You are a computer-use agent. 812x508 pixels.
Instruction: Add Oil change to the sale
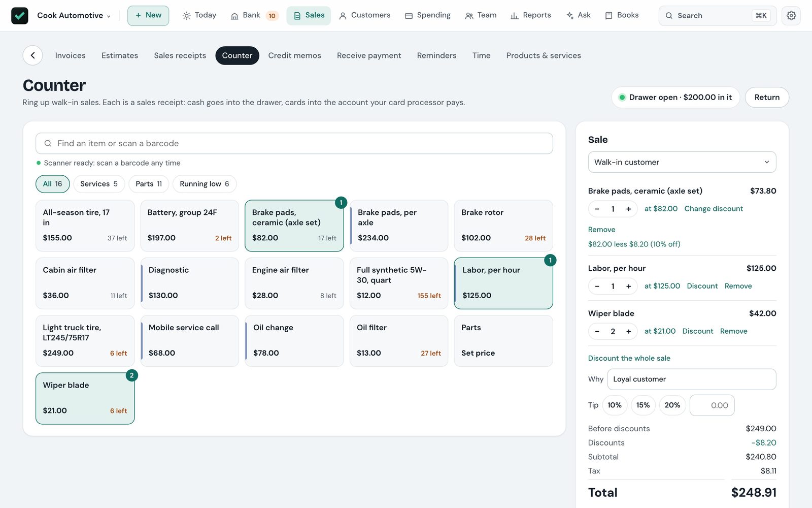294,341
